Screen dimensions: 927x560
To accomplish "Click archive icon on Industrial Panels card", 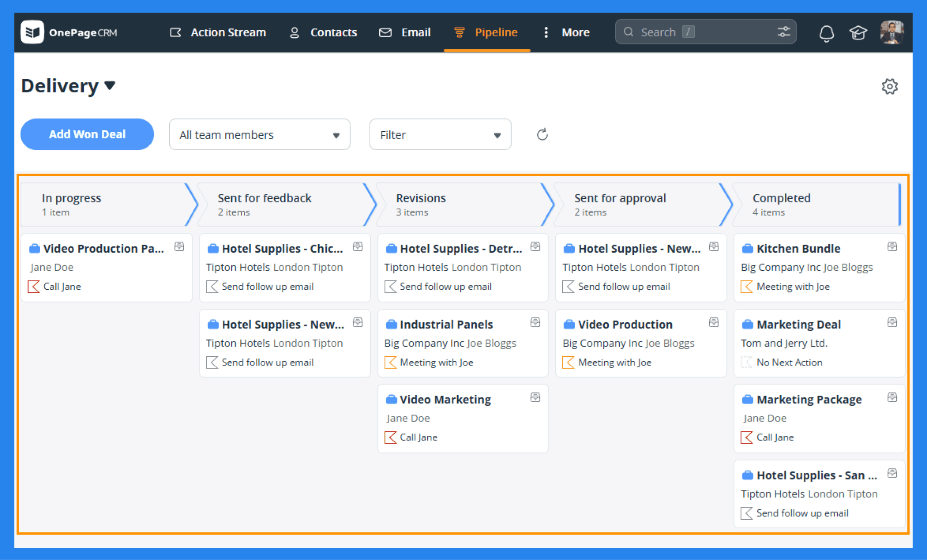I will point(535,322).
